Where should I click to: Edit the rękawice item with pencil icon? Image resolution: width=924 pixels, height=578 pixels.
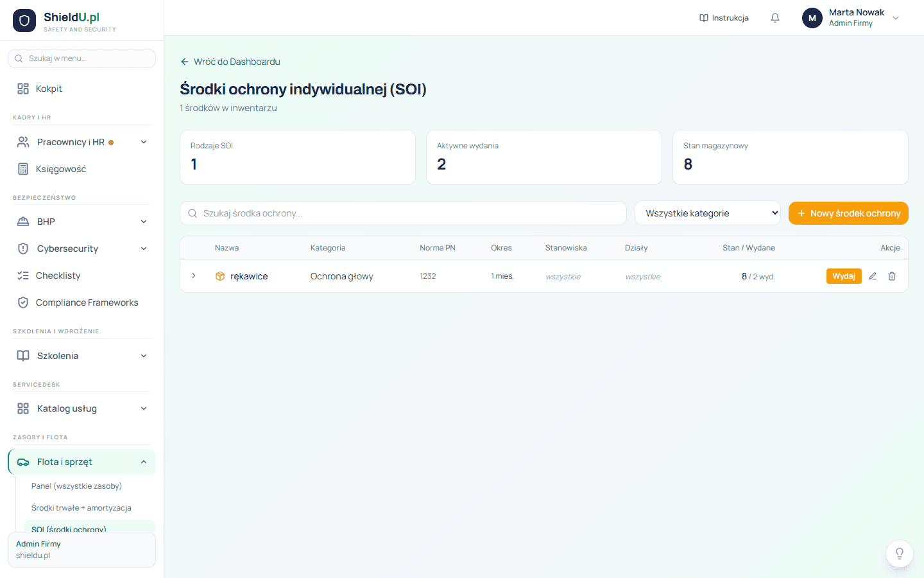873,276
